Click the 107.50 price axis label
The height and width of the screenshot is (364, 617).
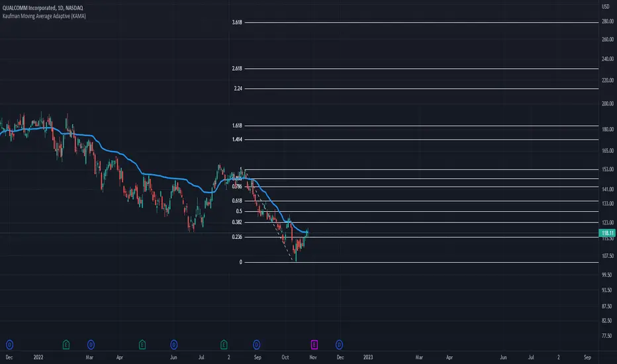tap(608, 256)
